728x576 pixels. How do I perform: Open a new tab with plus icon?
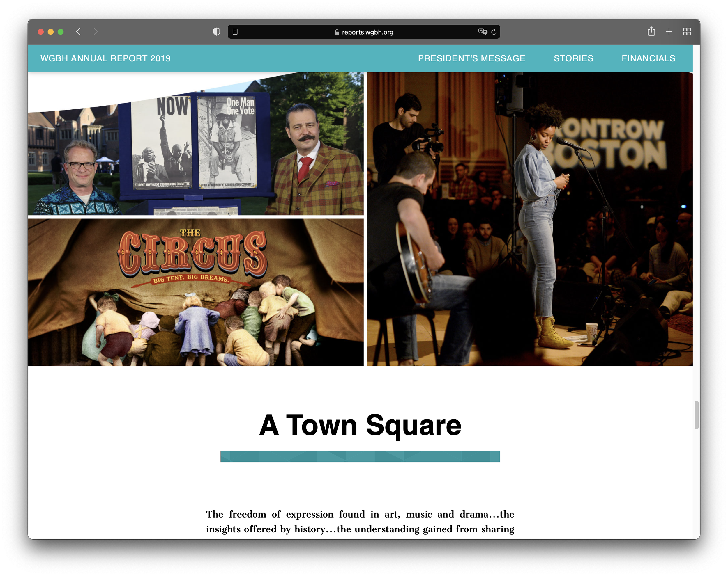click(x=669, y=32)
